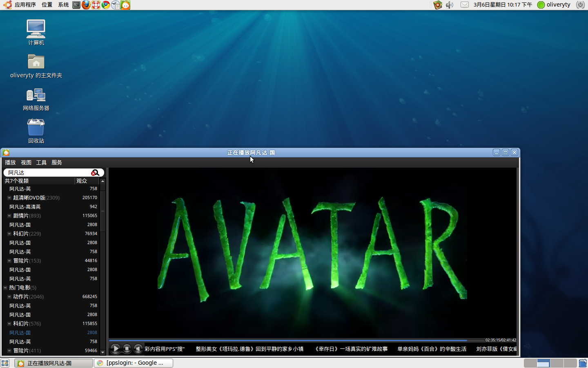Screen dimensions: 588x368
Task: Minimize the 正在播放阿凡达-国 window
Action: point(497,153)
